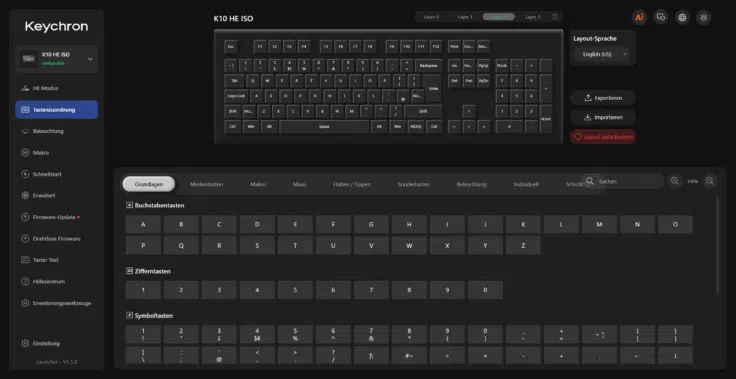Select the MO(3) key on keyboard preview
This screenshot has width=736, height=379.
point(415,127)
